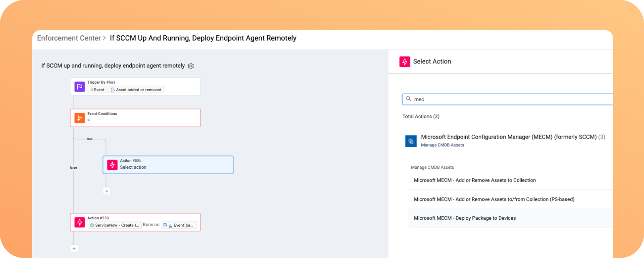Image resolution: width=644 pixels, height=258 pixels.
Task: Click the "Runs on" text in Action #550
Action: point(151,225)
